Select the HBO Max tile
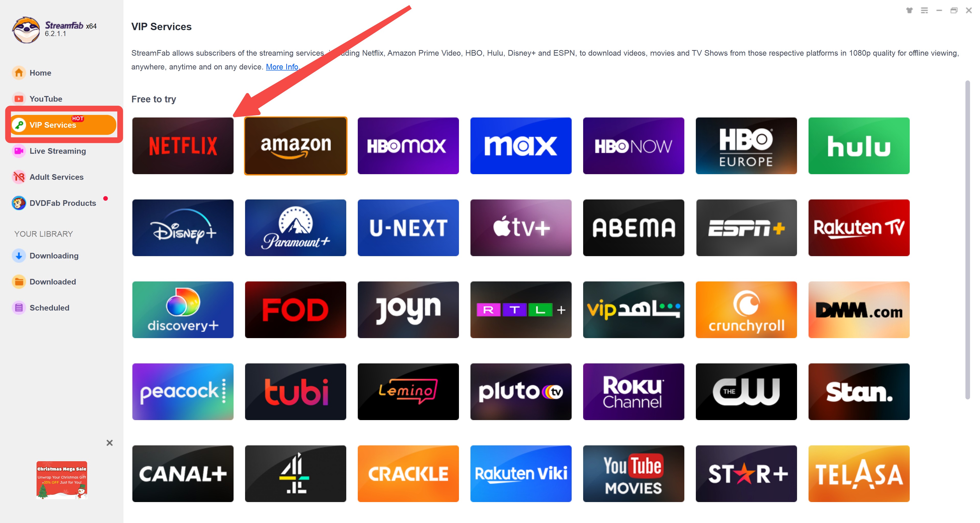Viewport: 980px width, 523px height. 408,146
